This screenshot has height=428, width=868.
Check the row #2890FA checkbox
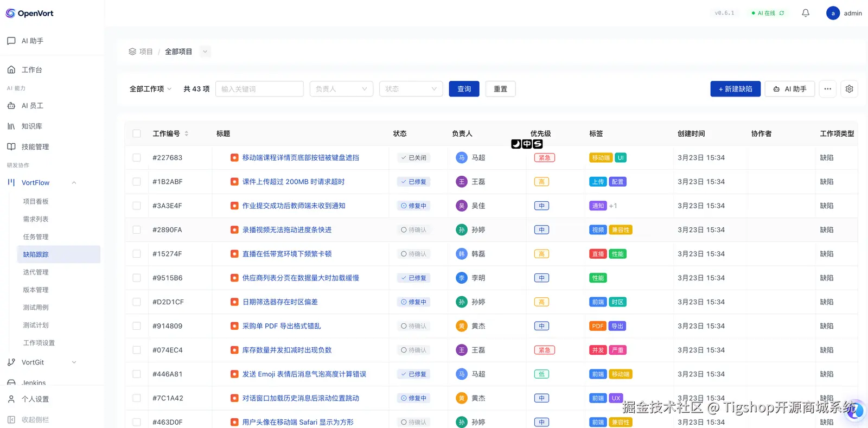point(137,230)
